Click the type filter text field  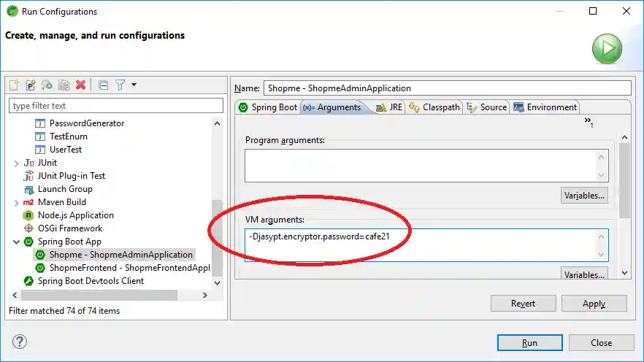[116, 106]
